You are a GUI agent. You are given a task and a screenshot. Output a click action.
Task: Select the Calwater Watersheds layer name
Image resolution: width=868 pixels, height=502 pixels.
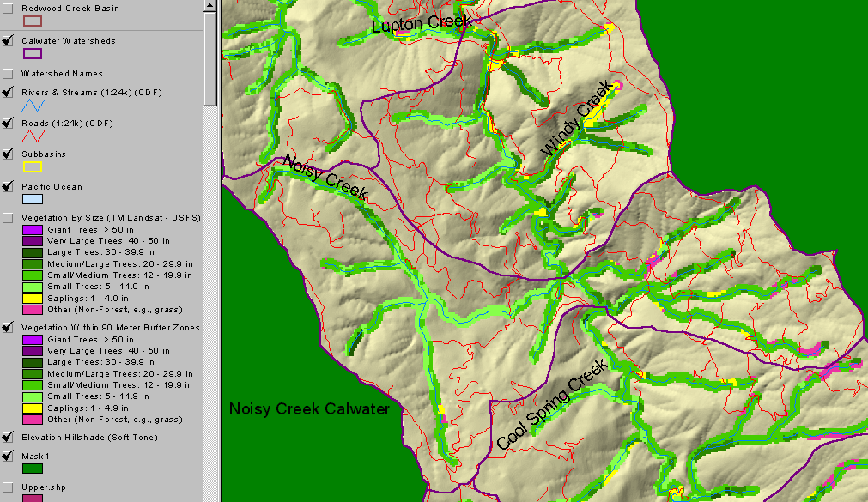click(69, 41)
